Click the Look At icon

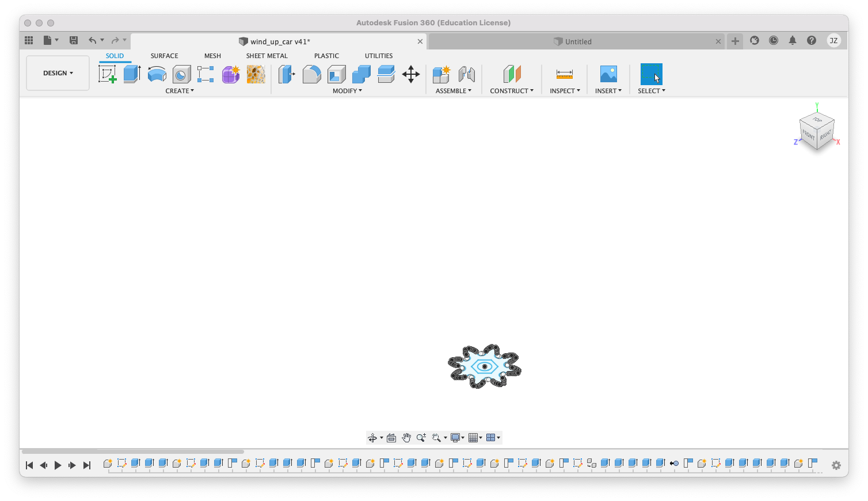pyautogui.click(x=391, y=438)
